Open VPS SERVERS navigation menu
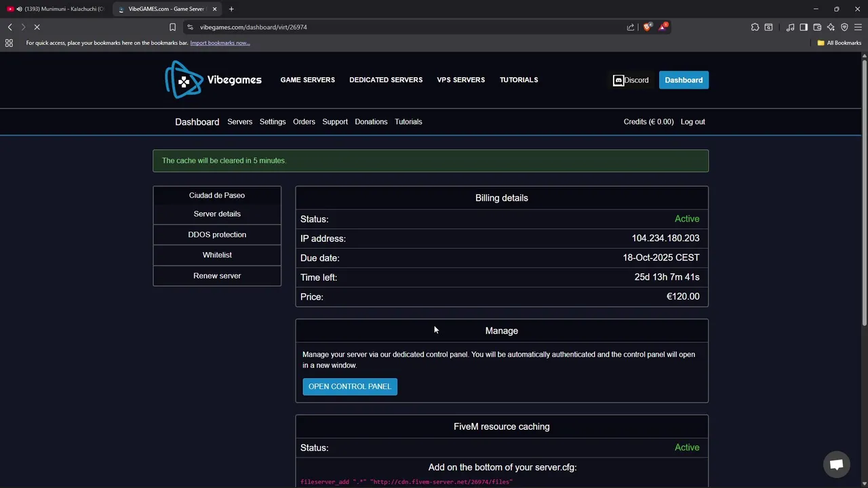868x488 pixels. (461, 80)
